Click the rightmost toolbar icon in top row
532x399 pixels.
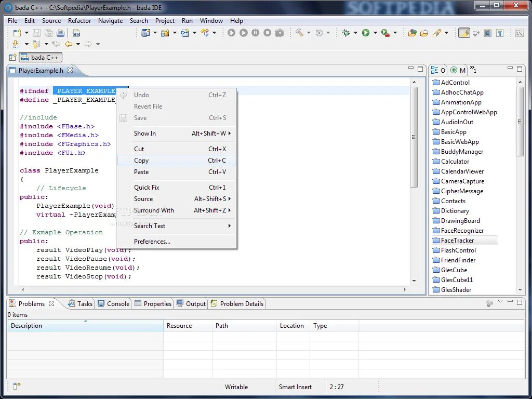pyautogui.click(x=520, y=33)
